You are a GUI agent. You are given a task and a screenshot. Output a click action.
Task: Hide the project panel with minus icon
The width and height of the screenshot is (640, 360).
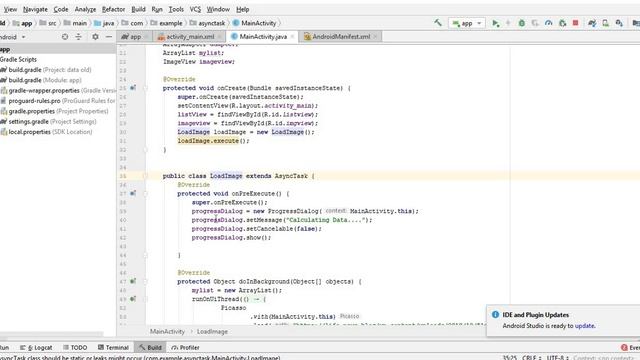[x=109, y=37]
